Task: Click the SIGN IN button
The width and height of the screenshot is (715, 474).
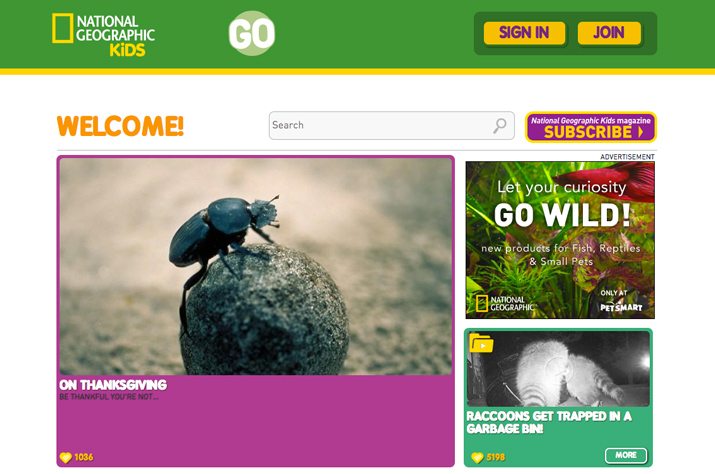Action: (x=524, y=33)
